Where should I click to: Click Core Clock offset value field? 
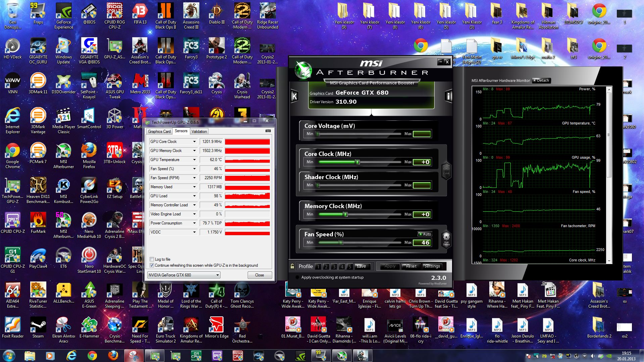(x=422, y=162)
